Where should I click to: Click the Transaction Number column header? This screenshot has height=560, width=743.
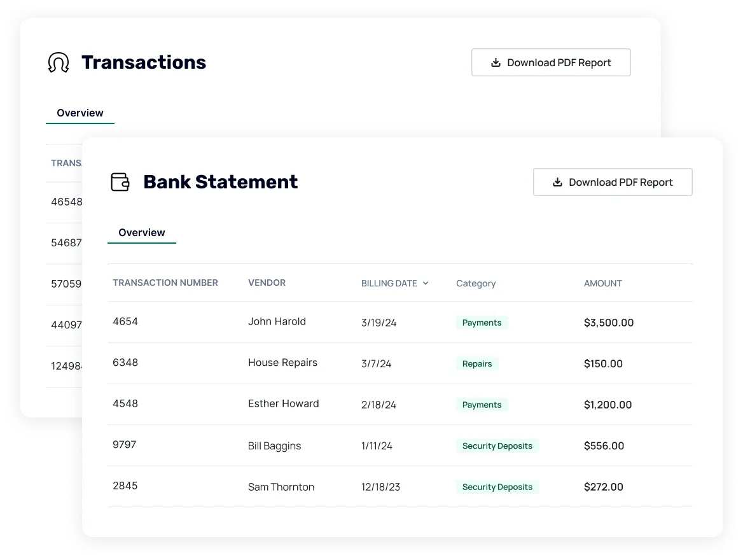click(x=165, y=283)
